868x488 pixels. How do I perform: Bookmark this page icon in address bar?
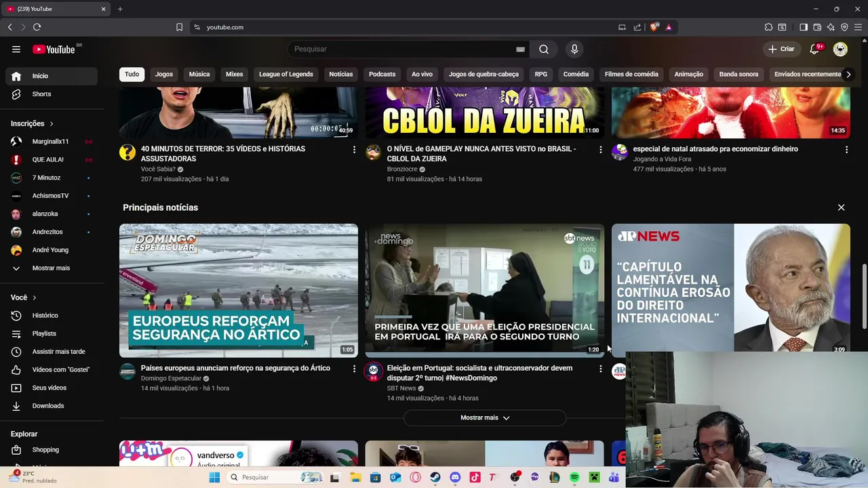point(179,27)
